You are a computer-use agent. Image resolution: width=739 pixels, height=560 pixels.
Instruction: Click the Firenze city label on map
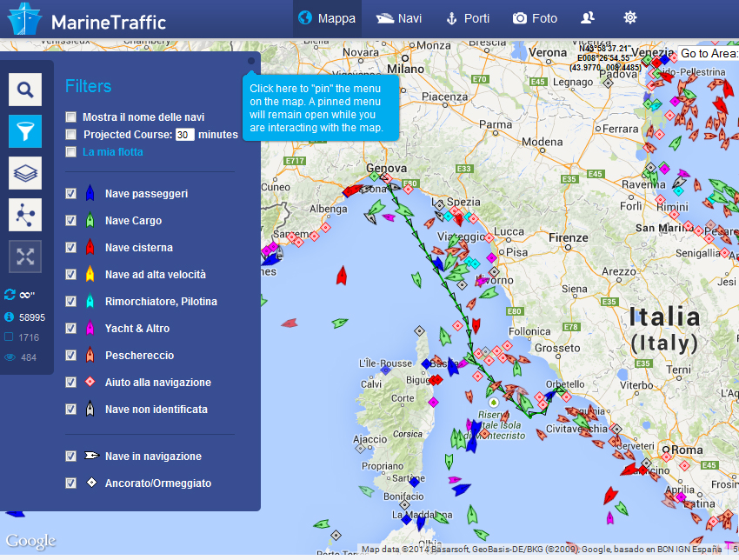click(x=569, y=237)
